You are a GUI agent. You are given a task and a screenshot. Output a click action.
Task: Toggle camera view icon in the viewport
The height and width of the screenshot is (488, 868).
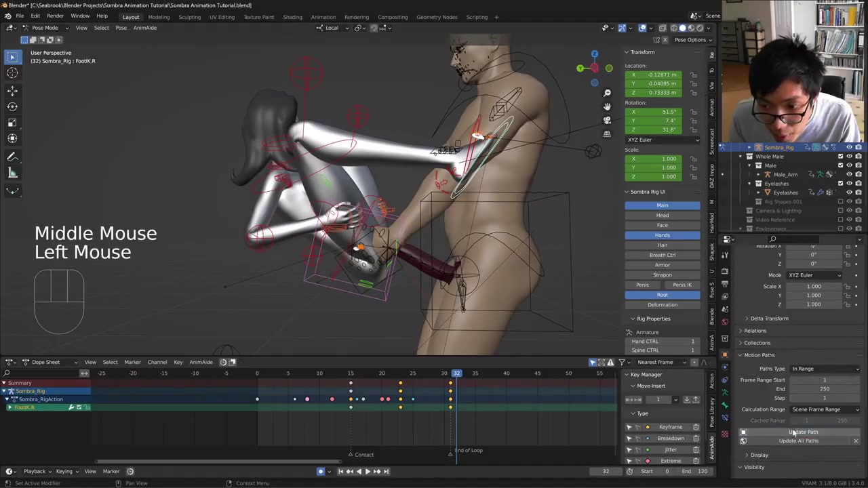pos(607,120)
